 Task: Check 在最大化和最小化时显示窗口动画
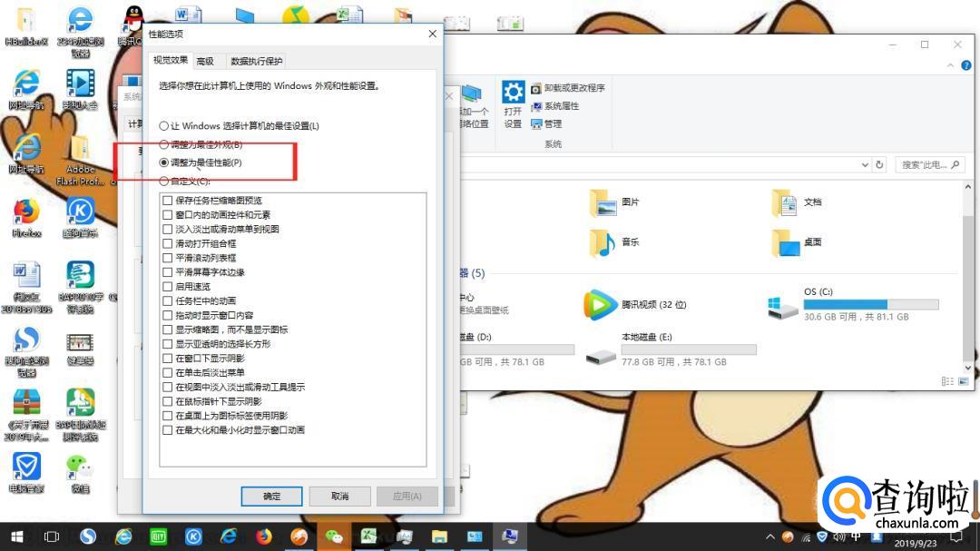[x=168, y=430]
